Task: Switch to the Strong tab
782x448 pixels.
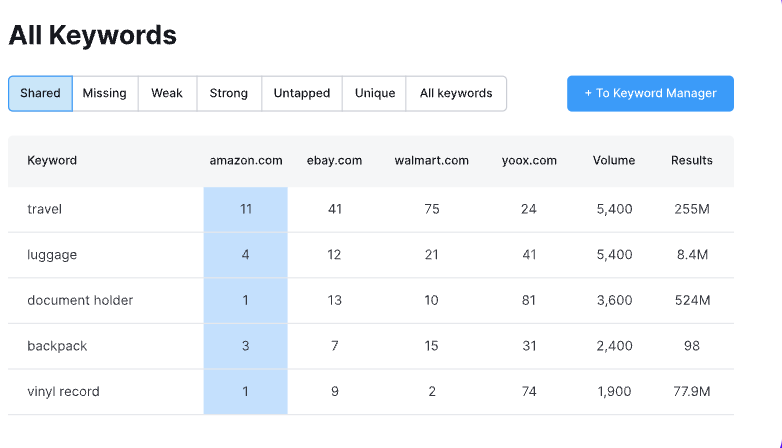Action: tap(229, 94)
